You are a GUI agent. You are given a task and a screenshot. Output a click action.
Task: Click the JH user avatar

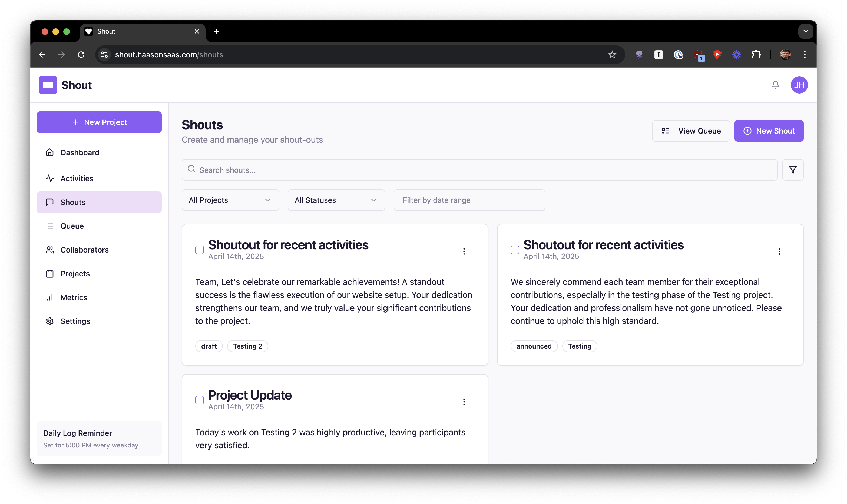799,85
